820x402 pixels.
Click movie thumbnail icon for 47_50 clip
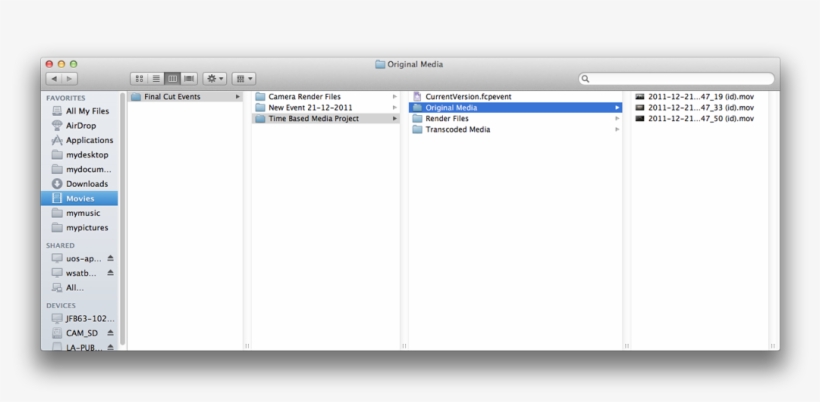click(x=640, y=119)
